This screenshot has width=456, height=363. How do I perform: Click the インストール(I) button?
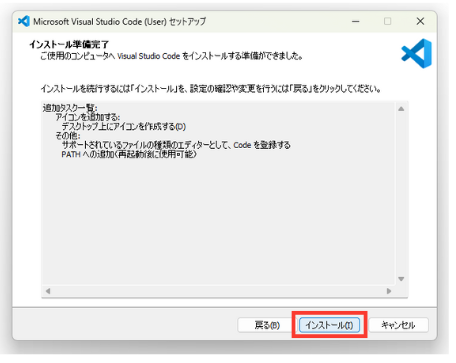(329, 325)
